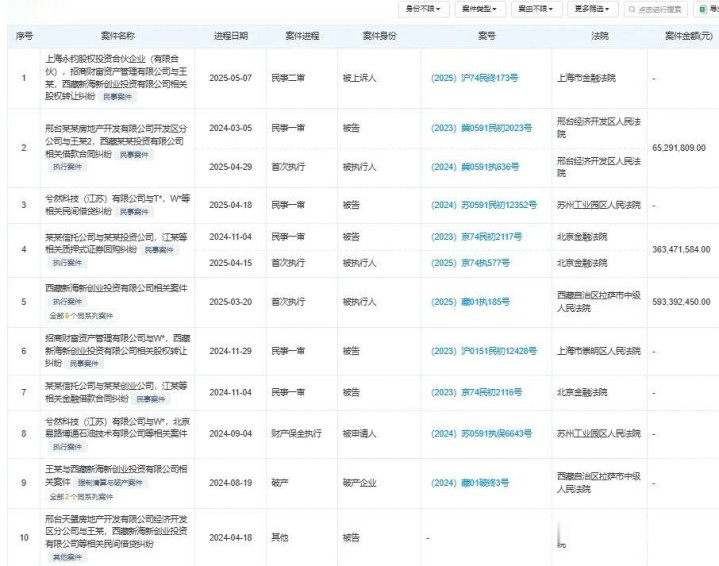The image size is (719, 566).
Task: Click date 2024-08-19
Action: (231, 483)
